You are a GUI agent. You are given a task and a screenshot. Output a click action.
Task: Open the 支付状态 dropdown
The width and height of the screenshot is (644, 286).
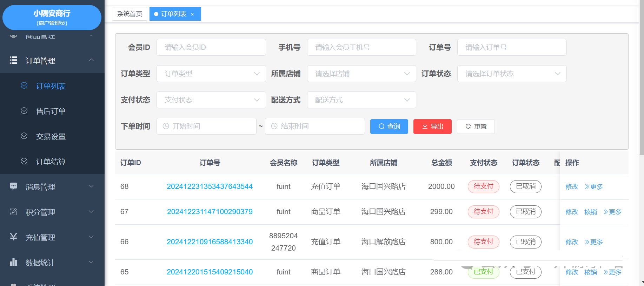(x=211, y=100)
